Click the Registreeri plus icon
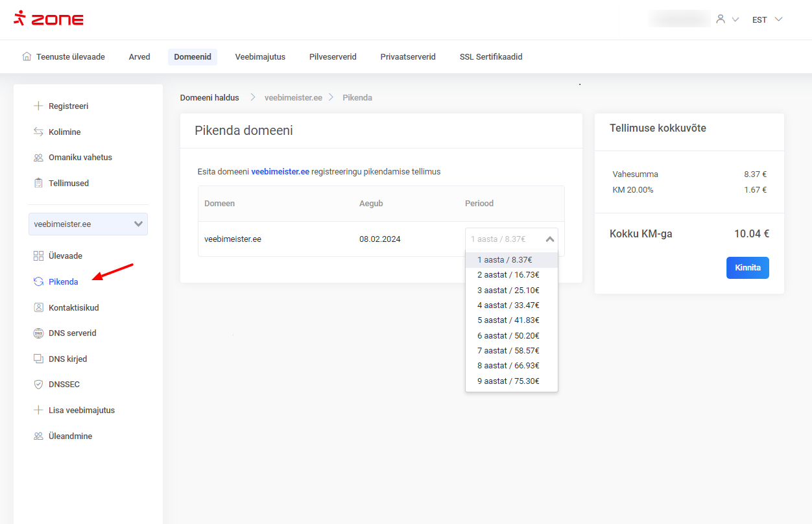The width and height of the screenshot is (812, 524). pyautogui.click(x=38, y=106)
